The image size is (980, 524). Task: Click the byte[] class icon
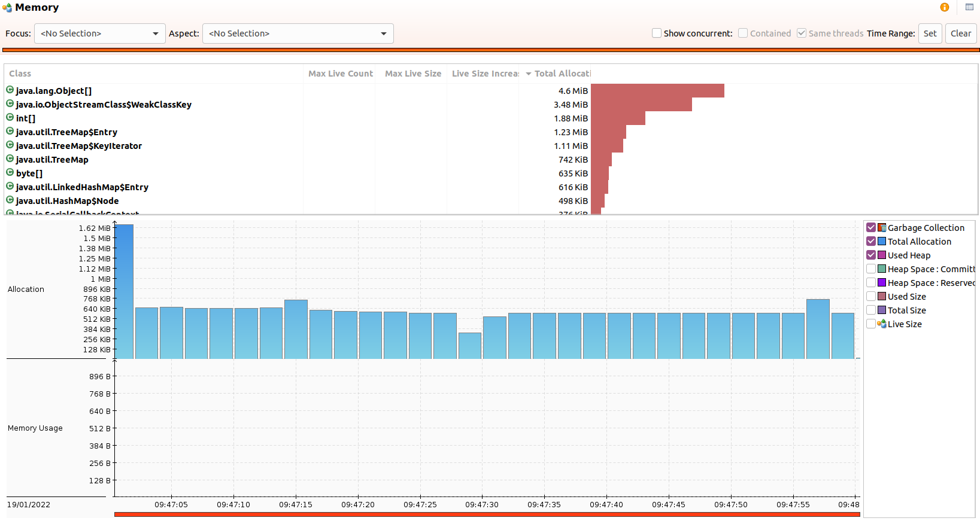pos(10,173)
